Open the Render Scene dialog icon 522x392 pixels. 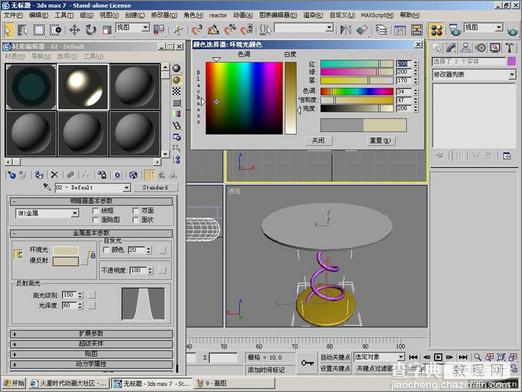tap(455, 30)
